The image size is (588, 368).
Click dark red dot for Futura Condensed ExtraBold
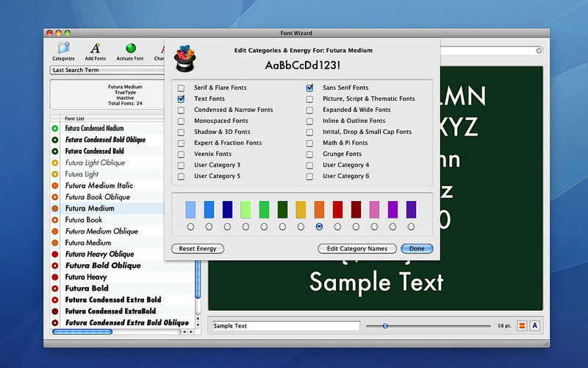(x=55, y=311)
